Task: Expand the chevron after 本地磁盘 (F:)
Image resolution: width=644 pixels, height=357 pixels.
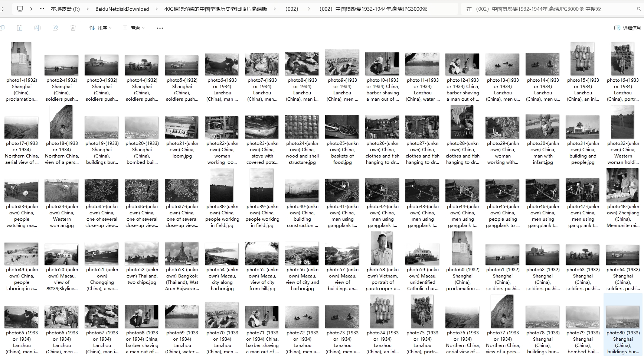Action: coord(88,9)
